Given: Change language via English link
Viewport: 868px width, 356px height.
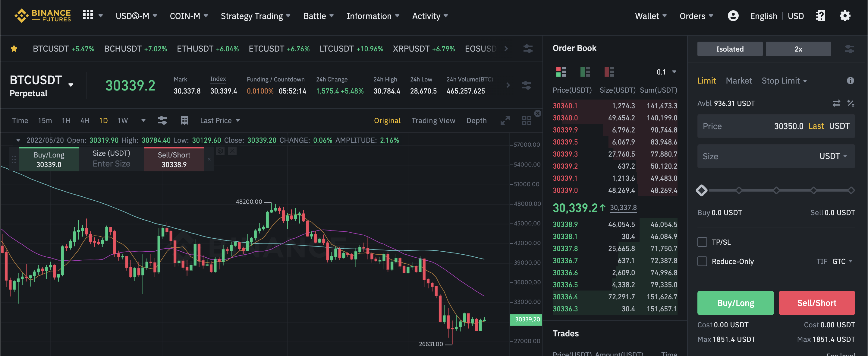Looking at the screenshot, I should tap(763, 16).
